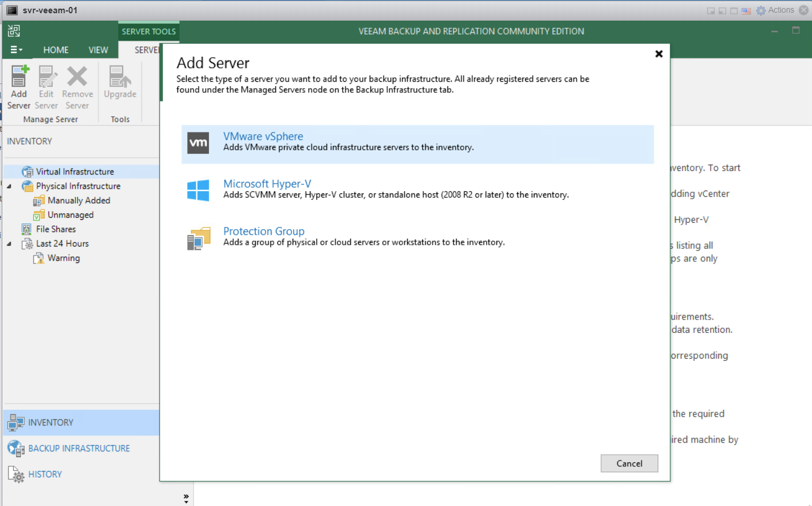Select Last 24 Hours in the tree
812x506 pixels.
click(62, 244)
